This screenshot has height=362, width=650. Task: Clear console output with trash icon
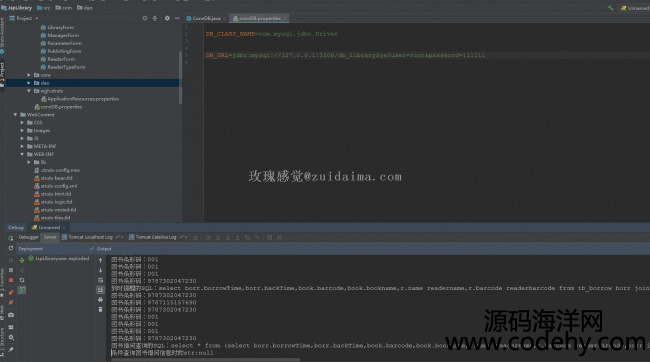[100, 309]
